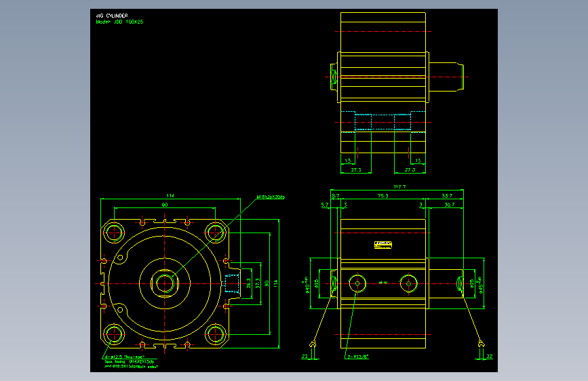Select the '30.7' dimension text

coord(449,205)
